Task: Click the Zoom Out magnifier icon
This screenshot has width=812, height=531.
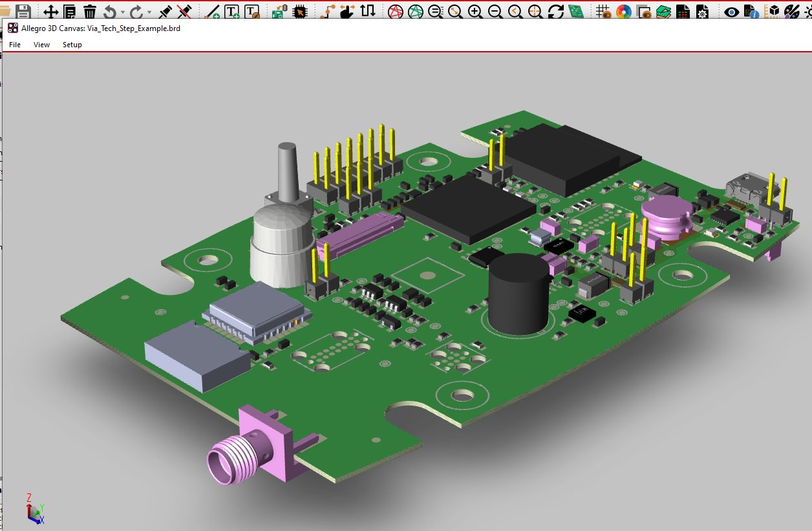Action: click(x=495, y=11)
